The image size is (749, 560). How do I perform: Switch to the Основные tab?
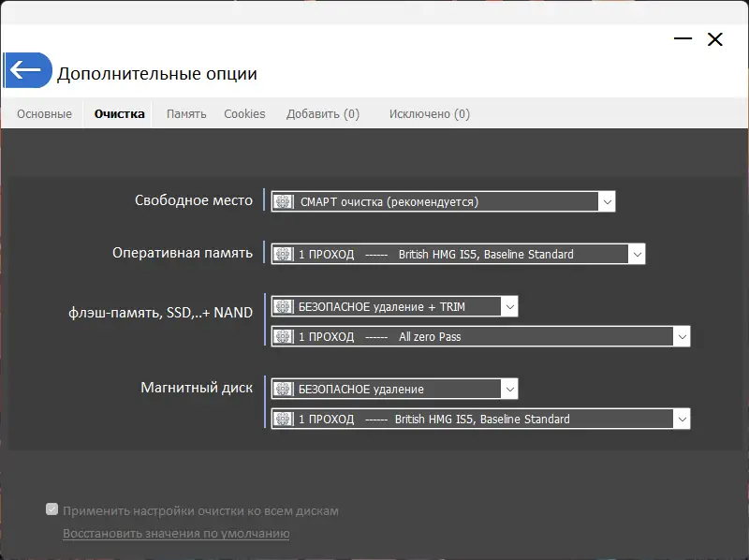(x=44, y=114)
